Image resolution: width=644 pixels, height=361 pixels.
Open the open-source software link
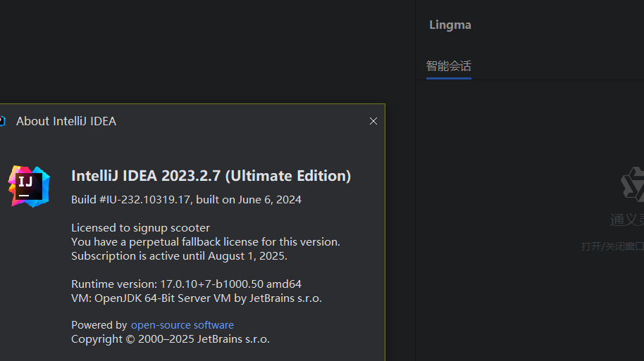182,325
